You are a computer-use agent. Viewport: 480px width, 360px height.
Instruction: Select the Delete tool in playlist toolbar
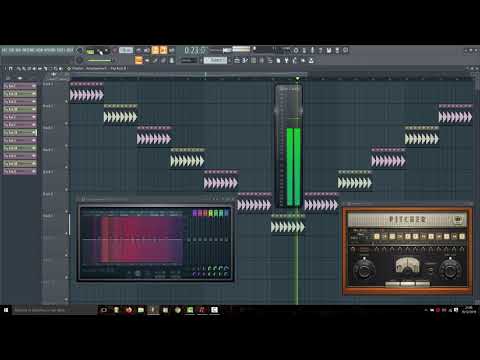click(29, 68)
